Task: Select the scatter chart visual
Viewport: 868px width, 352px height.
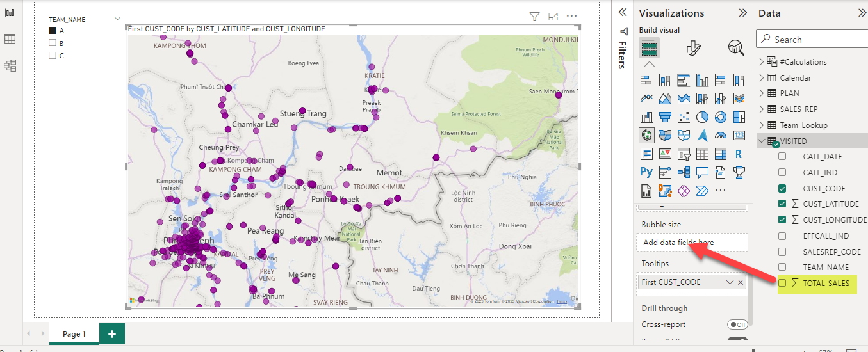Action: click(x=684, y=117)
